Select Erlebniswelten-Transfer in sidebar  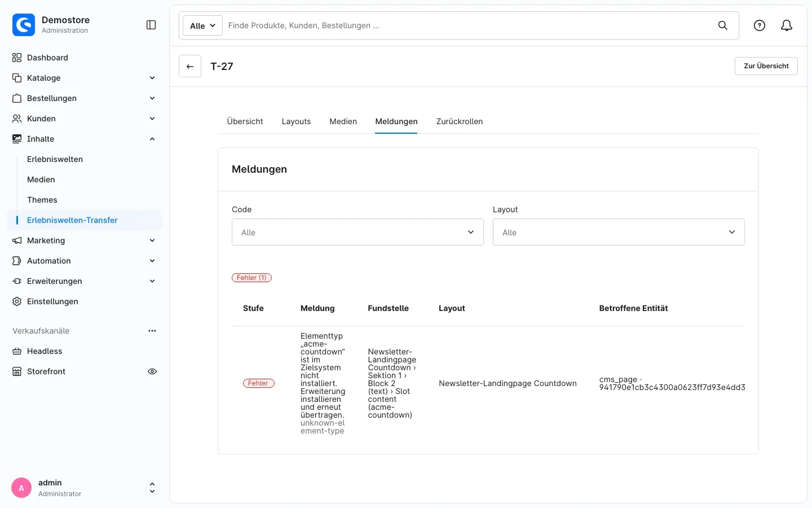tap(85, 220)
